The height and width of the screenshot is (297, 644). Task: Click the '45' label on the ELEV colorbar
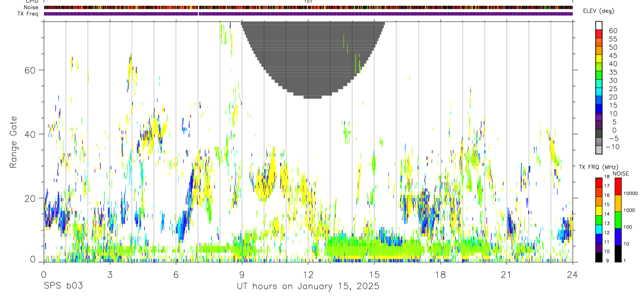point(613,55)
